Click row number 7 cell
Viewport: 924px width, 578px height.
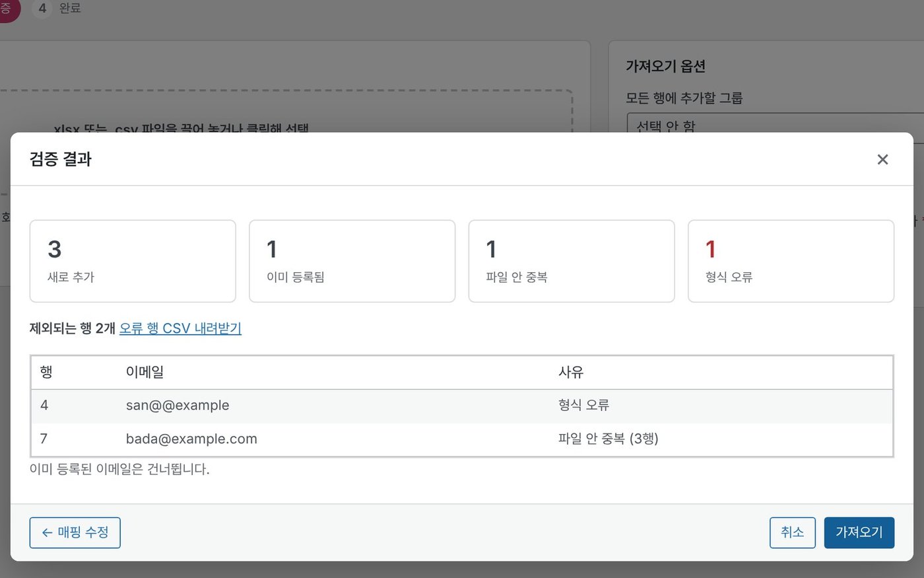[x=44, y=439]
